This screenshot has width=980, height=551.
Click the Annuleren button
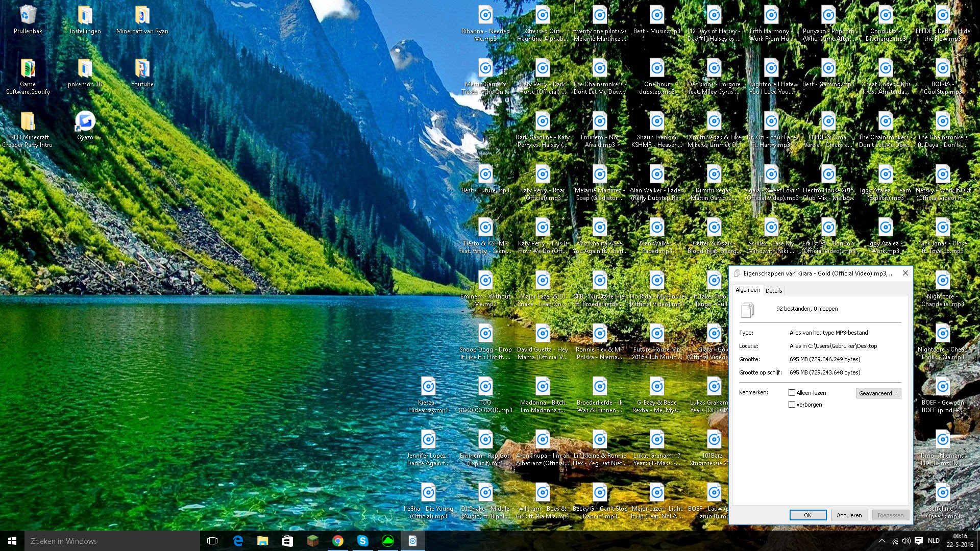click(849, 515)
